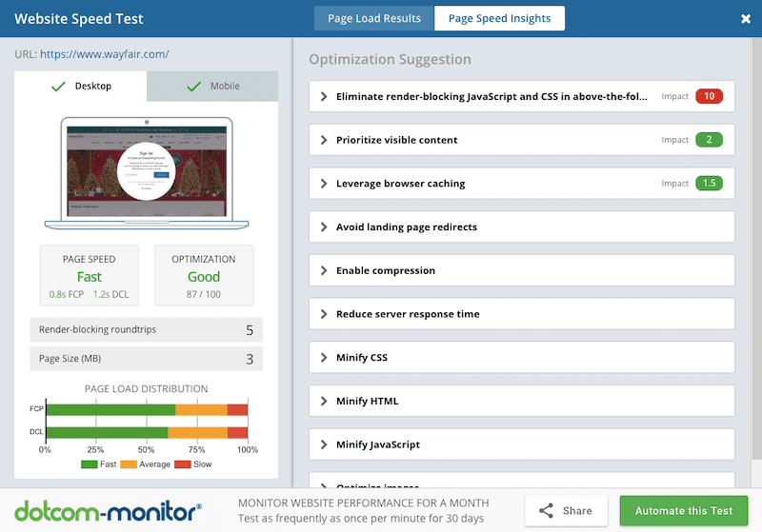Click the Automate this Test button
This screenshot has width=762, height=532.
[x=684, y=511]
